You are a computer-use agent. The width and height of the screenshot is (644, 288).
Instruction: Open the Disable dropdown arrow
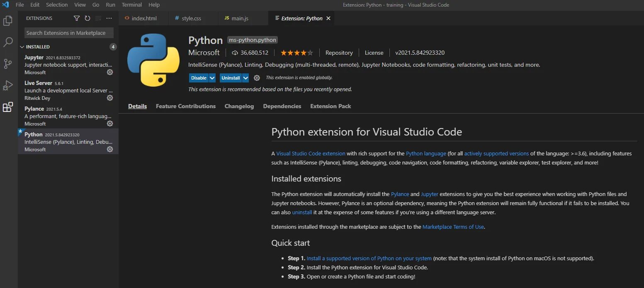(211, 77)
